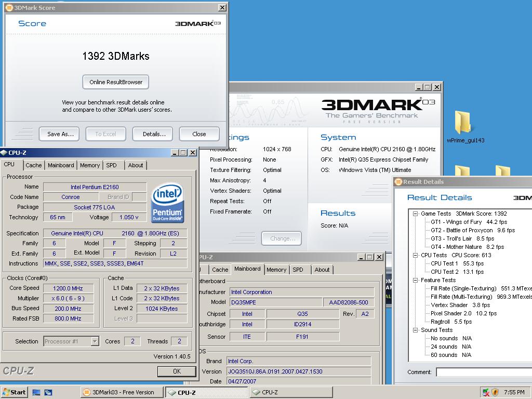
Task: Select GT3 - Troll's Lair result row
Action: coord(462,238)
